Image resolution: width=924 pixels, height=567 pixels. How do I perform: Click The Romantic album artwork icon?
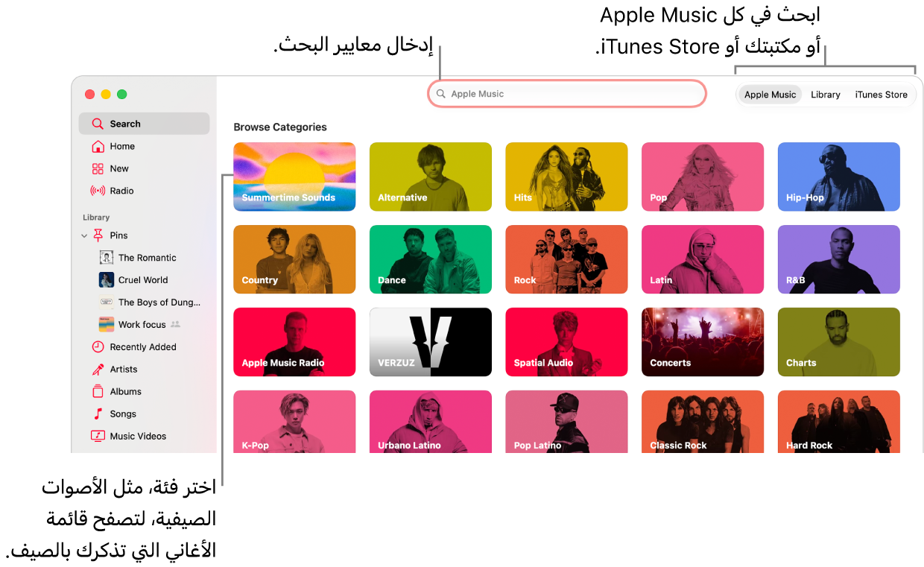107,258
